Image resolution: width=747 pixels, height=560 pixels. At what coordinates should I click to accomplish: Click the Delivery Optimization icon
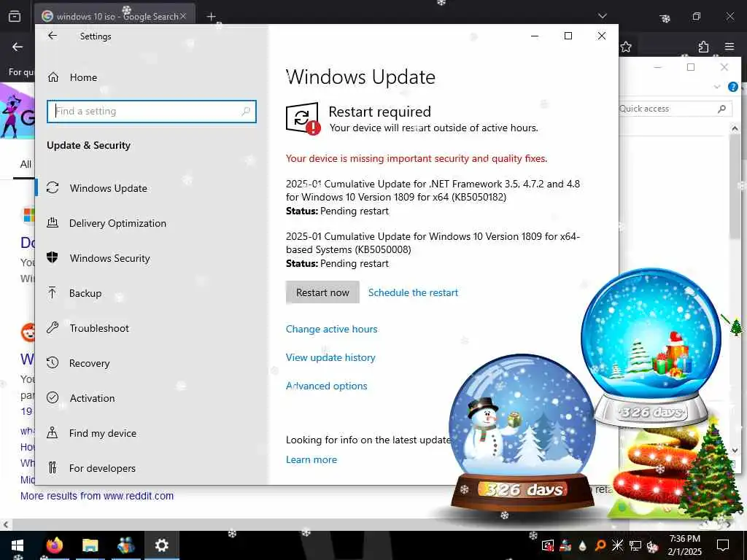click(x=53, y=222)
